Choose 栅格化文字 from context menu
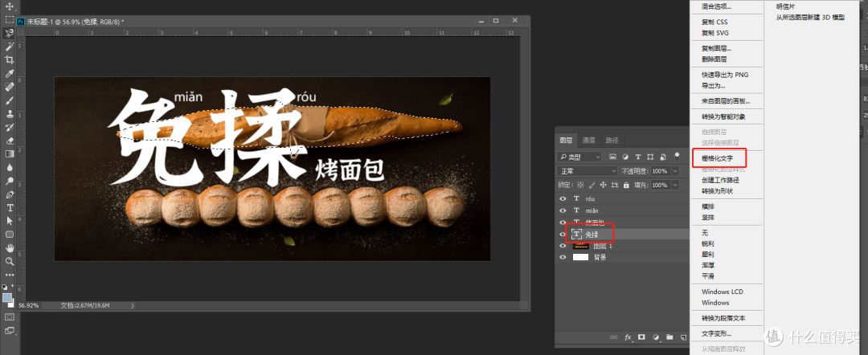 point(717,158)
